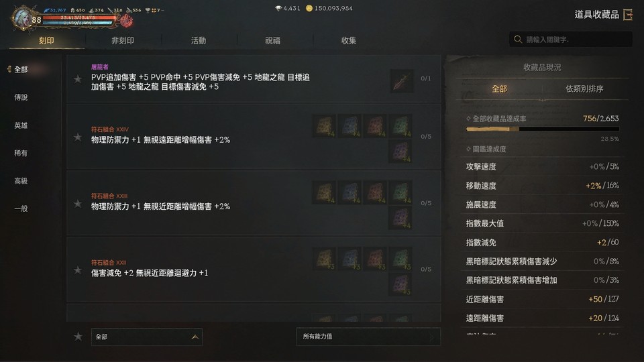Click the character portrait avatar icon
Screen dimensions: 644x362
[21, 17]
